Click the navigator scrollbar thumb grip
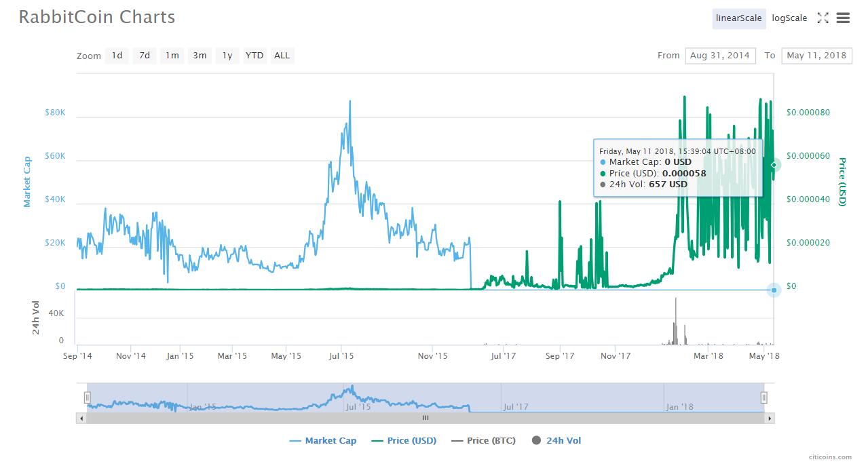Screen dimensions: 868x464 [426, 418]
